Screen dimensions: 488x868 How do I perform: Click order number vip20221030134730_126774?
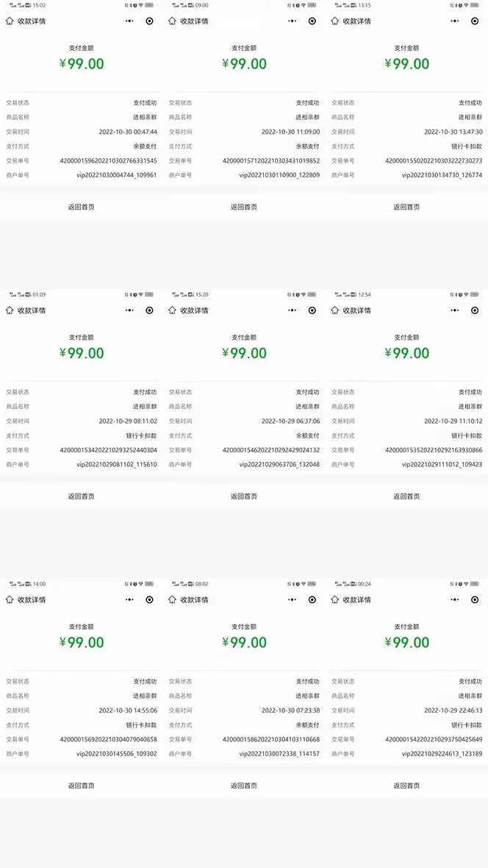pyautogui.click(x=442, y=175)
